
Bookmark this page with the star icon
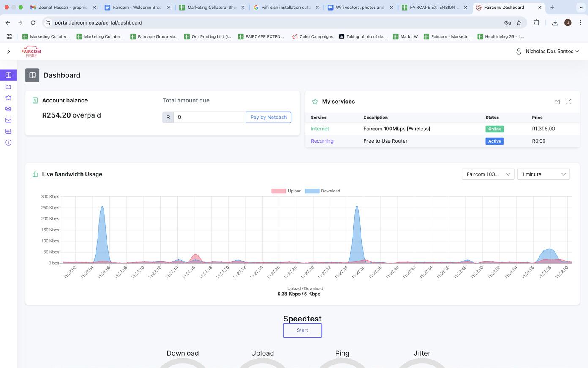pyautogui.click(x=519, y=23)
